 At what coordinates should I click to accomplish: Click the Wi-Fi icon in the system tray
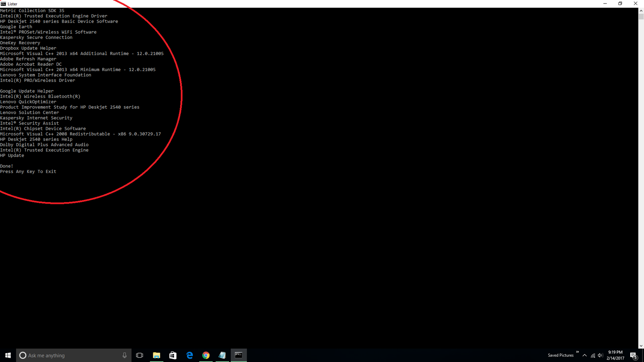point(593,356)
